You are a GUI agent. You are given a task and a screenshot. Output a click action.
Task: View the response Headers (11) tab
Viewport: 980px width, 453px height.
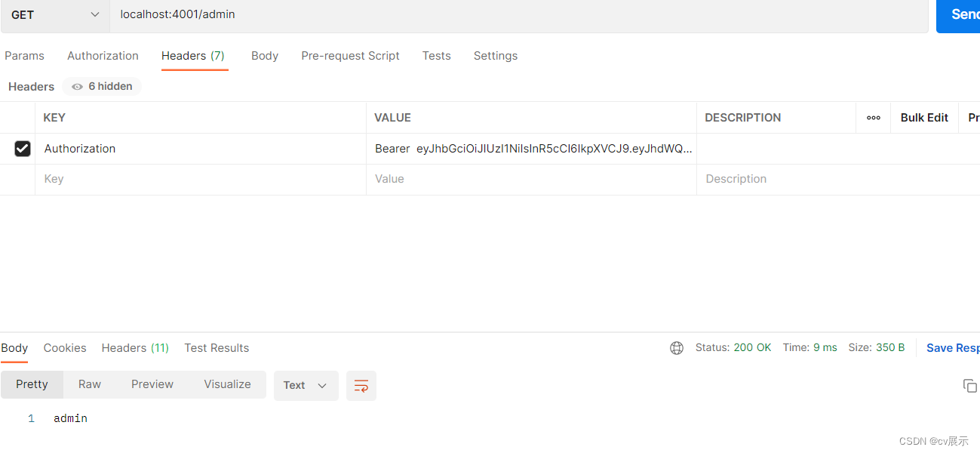coord(135,348)
